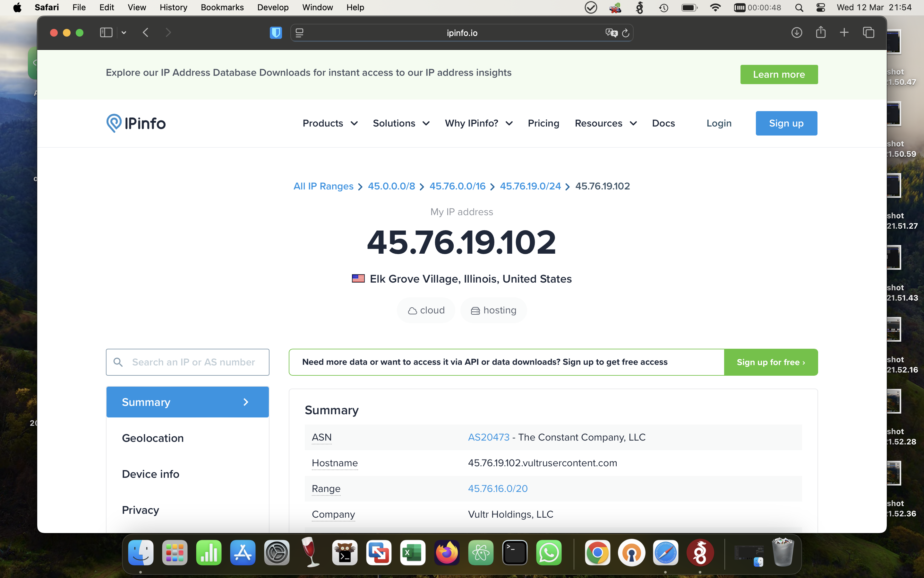This screenshot has width=924, height=578.
Task: Open Spotlight search in the menu bar
Action: [x=799, y=8]
